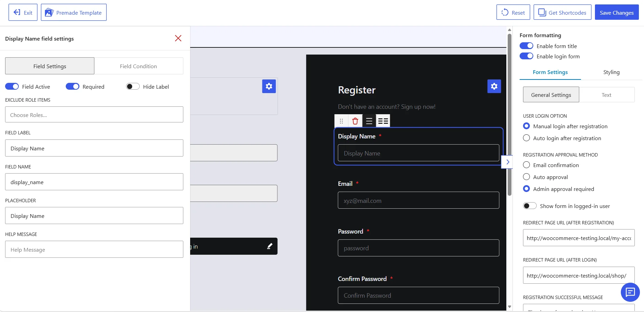This screenshot has height=312, width=644.
Task: Select Auto login after registration
Action: click(526, 138)
